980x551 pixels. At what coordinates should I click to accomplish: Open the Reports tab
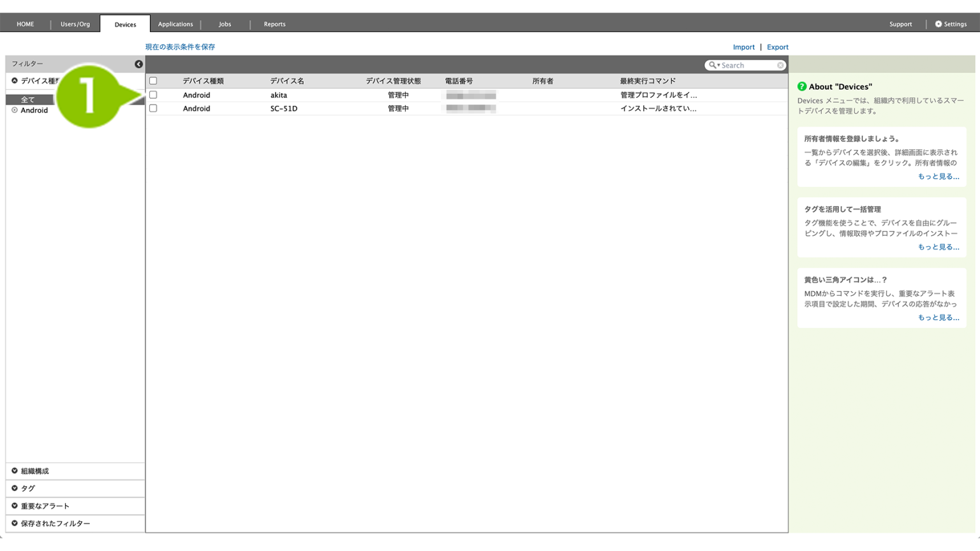pos(274,24)
